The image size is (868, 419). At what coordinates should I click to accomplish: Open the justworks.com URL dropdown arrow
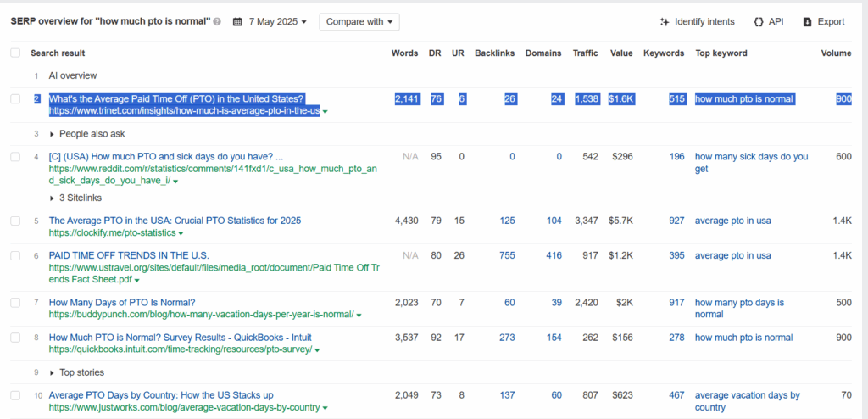pyautogui.click(x=325, y=408)
